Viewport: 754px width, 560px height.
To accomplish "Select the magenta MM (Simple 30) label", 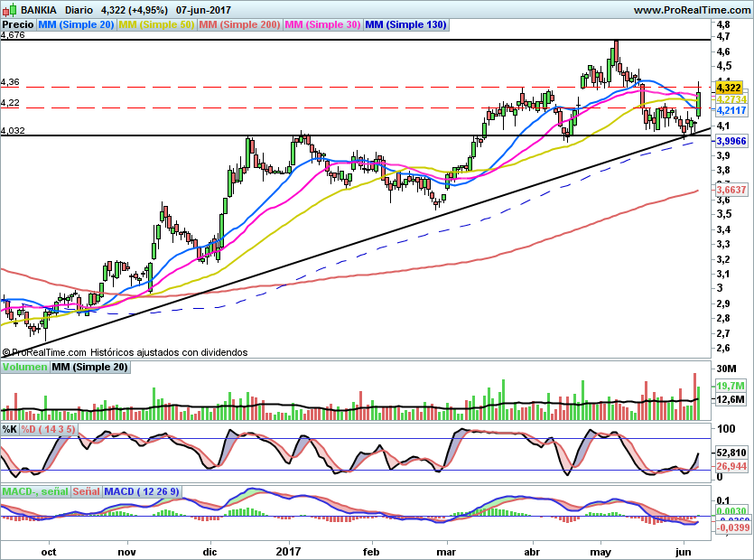I will click(x=322, y=25).
